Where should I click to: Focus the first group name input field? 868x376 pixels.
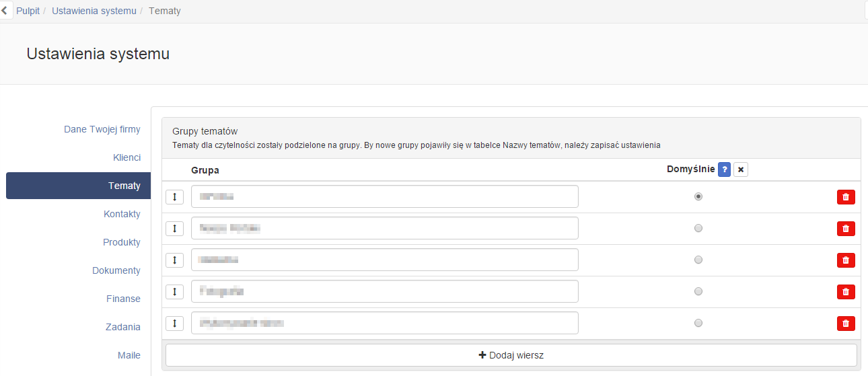[x=385, y=196]
